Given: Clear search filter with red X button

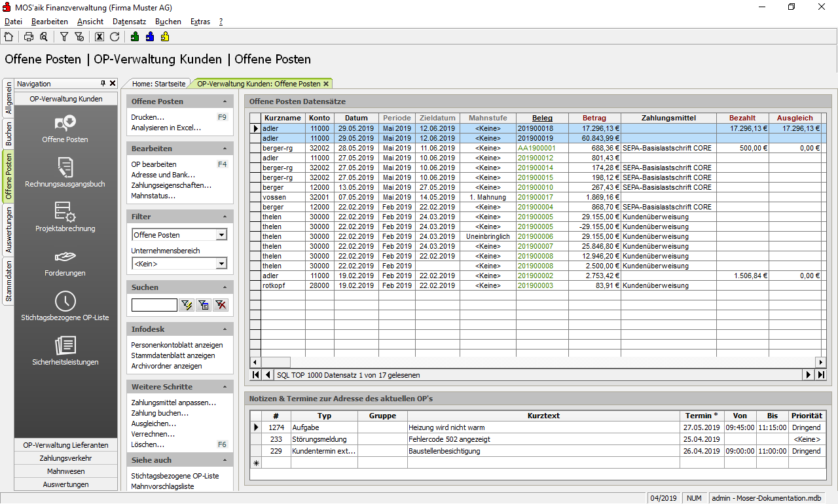Looking at the screenshot, I should pos(221,305).
